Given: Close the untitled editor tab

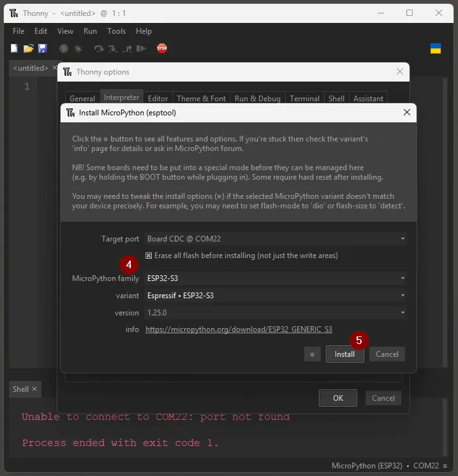Looking at the screenshot, I should click(54, 68).
